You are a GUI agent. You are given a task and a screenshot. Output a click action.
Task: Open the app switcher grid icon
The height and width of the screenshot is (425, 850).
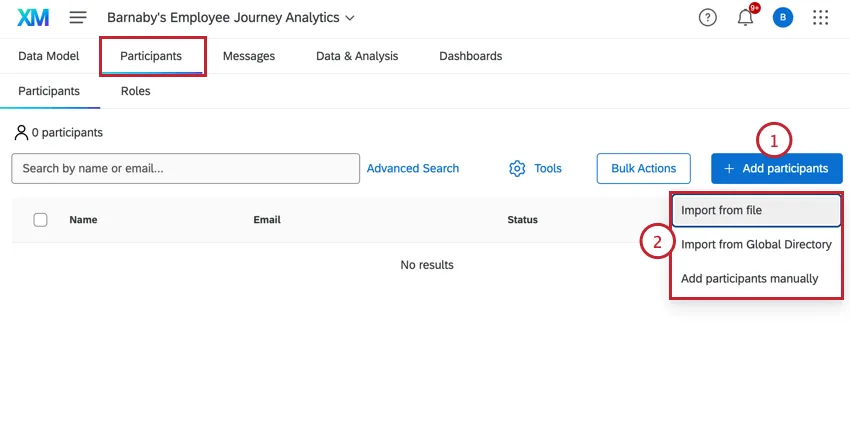[x=821, y=18]
